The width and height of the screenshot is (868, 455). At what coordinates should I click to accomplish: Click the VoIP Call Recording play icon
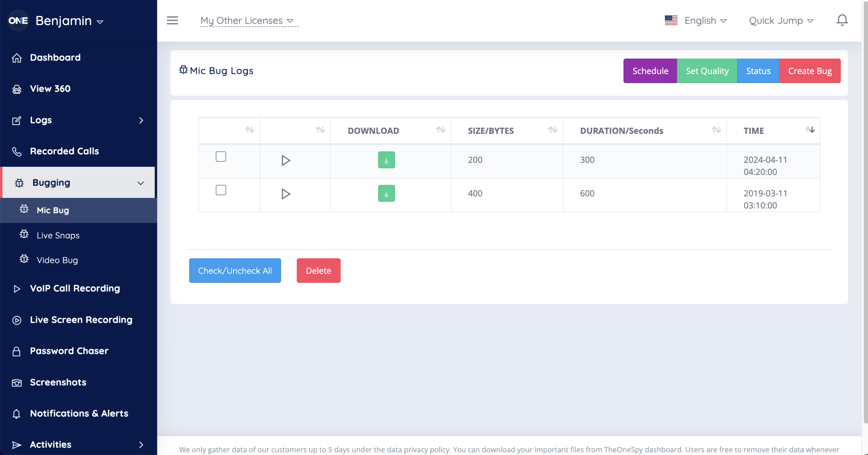point(17,289)
